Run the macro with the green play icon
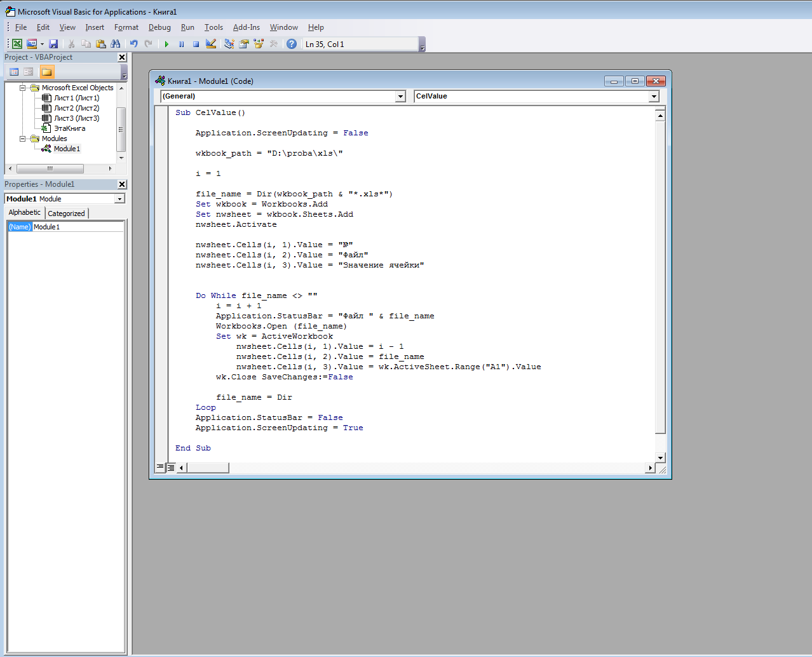Image resolution: width=812 pixels, height=657 pixels. 166,44
